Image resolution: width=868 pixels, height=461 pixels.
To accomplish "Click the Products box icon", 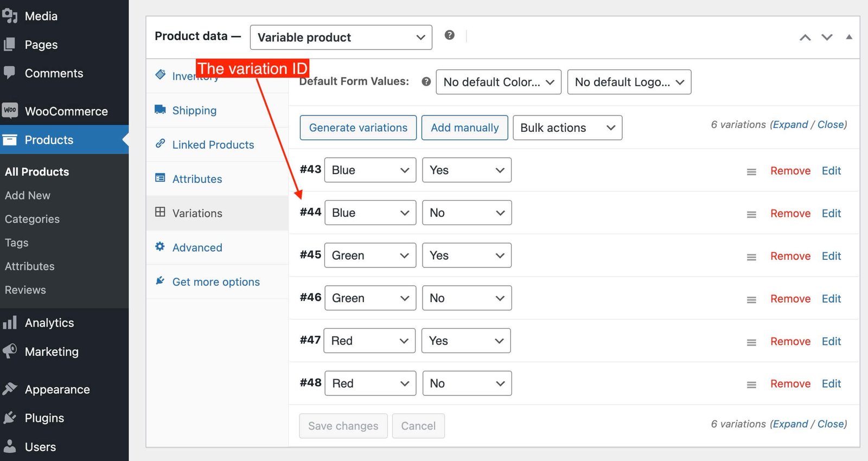I will (x=10, y=140).
